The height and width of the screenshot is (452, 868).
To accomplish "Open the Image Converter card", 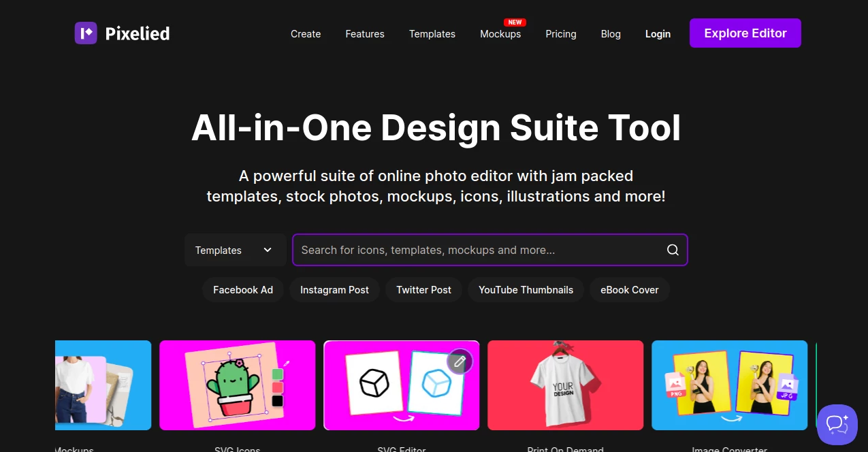I will pyautogui.click(x=729, y=385).
